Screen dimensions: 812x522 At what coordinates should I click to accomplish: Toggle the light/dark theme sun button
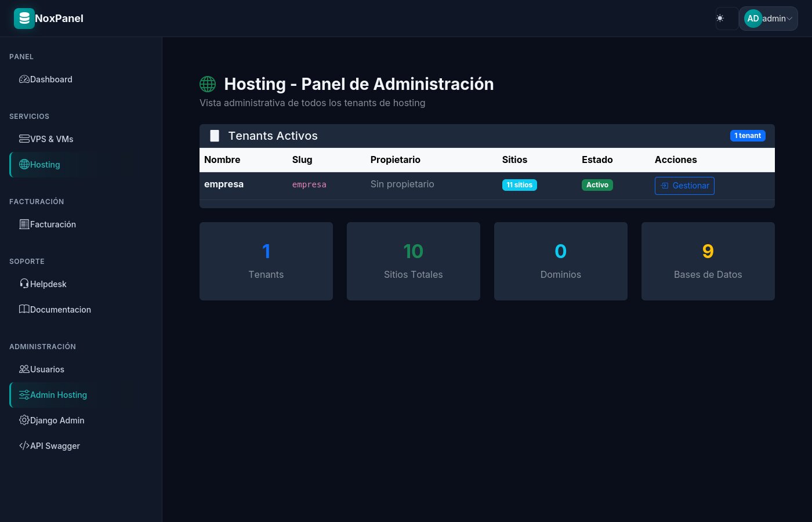click(x=720, y=19)
